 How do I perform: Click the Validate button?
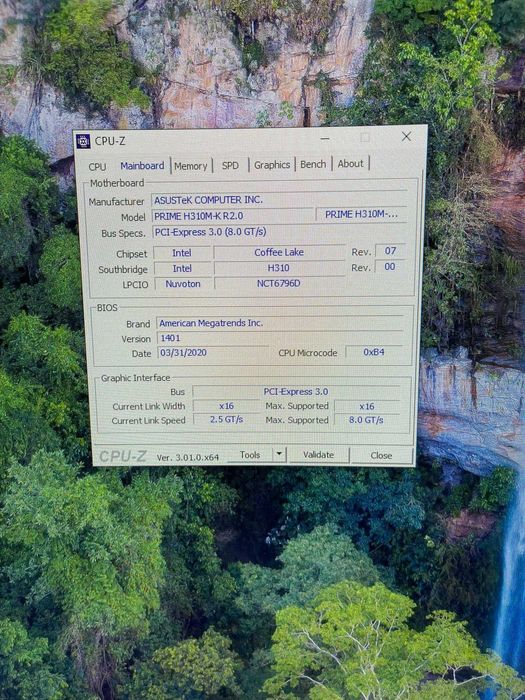pos(318,454)
